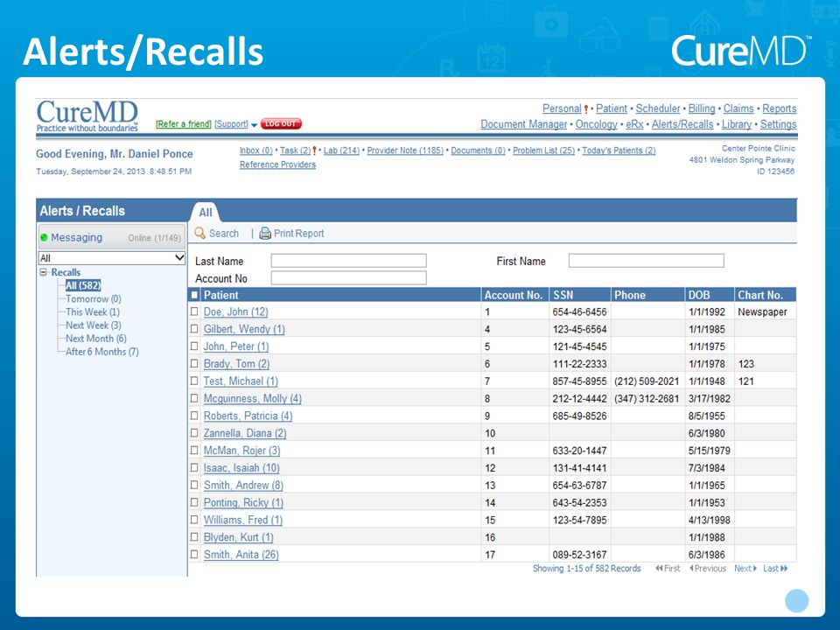Check the box for Zannella, Diana
Screen dimensions: 840x630
(x=194, y=433)
